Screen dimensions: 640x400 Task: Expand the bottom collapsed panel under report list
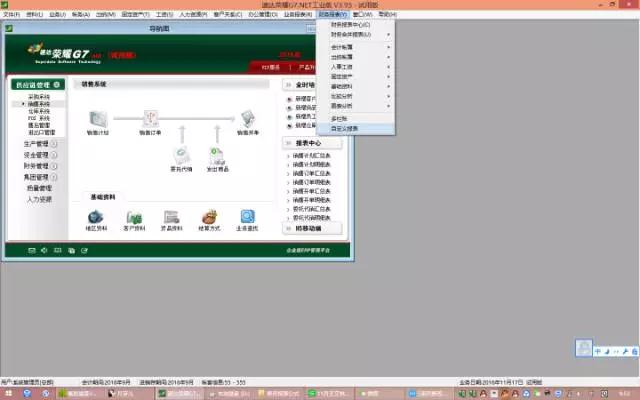point(312,229)
